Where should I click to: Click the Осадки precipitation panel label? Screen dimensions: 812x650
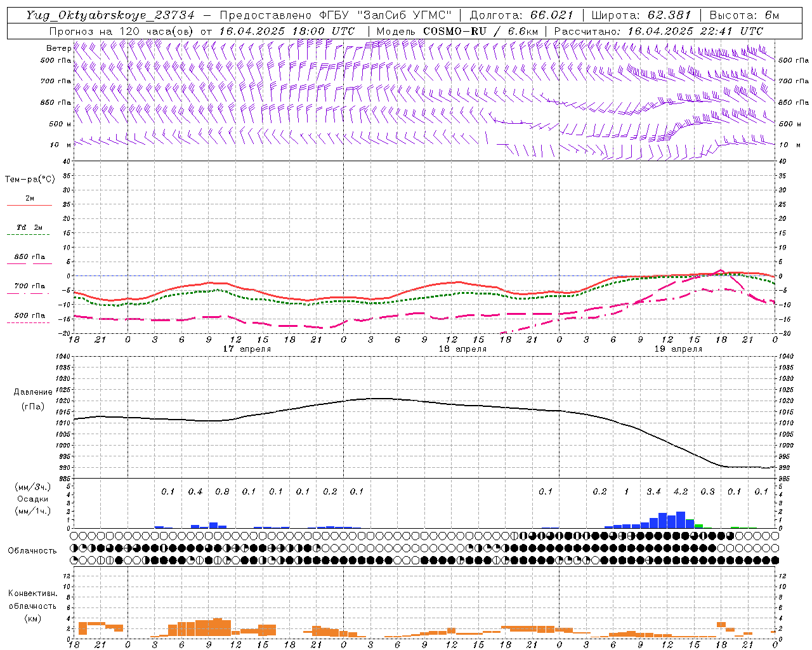click(32, 499)
